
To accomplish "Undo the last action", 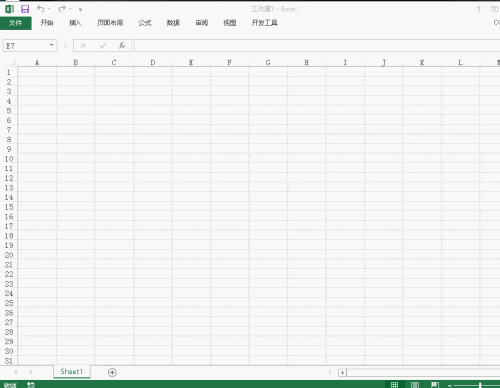I will pyautogui.click(x=40, y=9).
